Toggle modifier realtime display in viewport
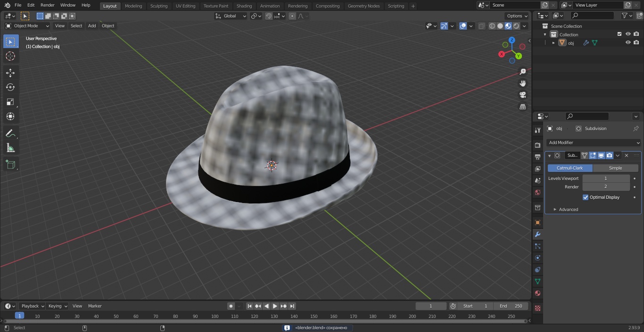644x332 pixels. coord(601,155)
